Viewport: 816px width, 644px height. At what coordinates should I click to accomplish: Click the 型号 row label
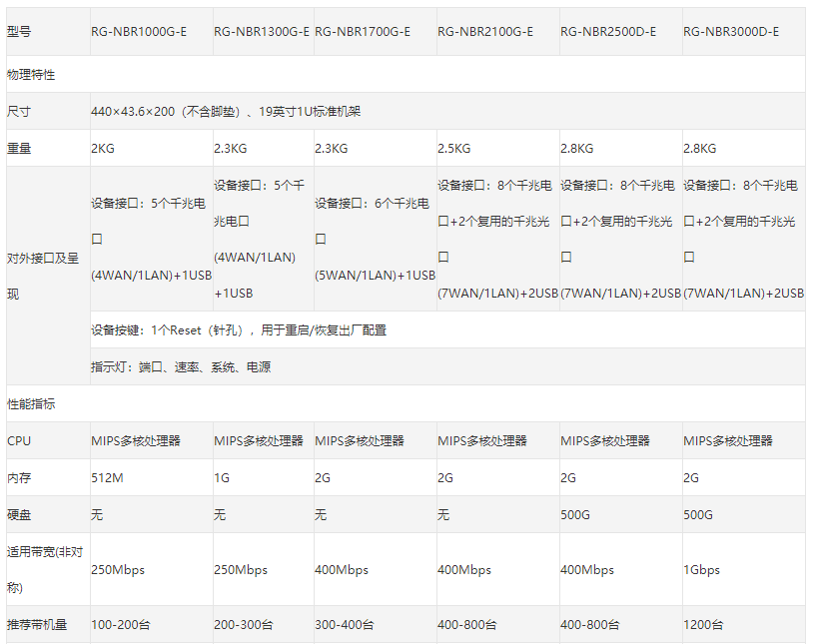pos(19,32)
